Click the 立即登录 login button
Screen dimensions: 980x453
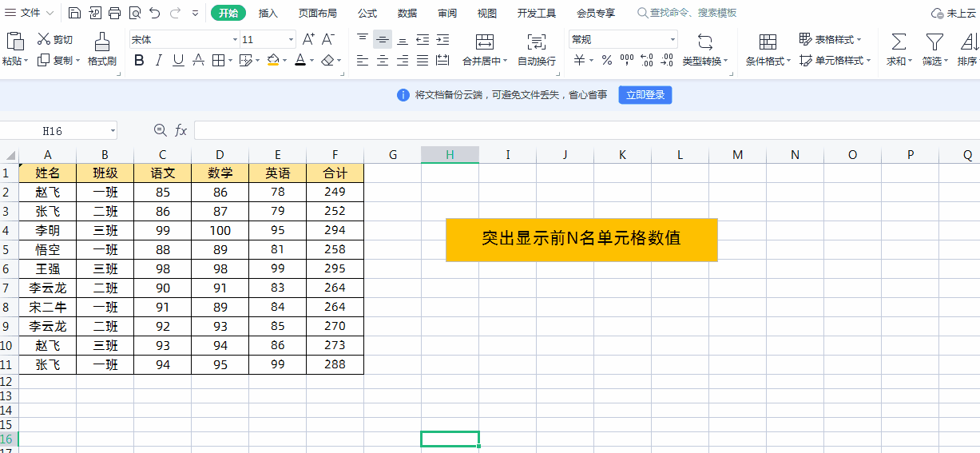pyautogui.click(x=645, y=95)
